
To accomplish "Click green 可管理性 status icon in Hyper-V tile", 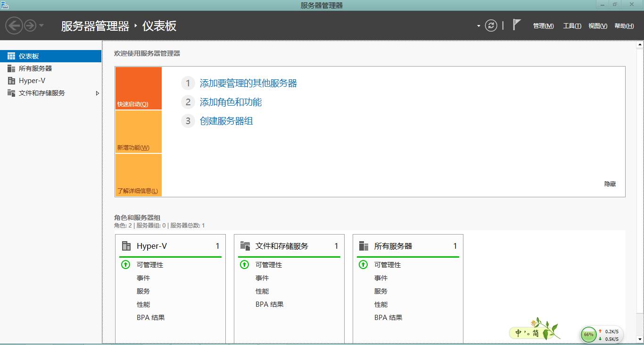I will (x=125, y=265).
